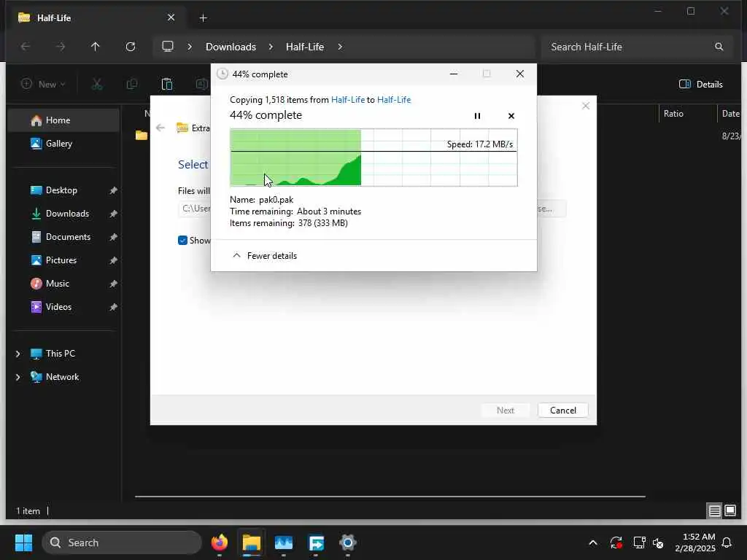Select Half-Life in the address breadcrumb
The width and height of the screenshot is (747, 560).
pyautogui.click(x=305, y=47)
